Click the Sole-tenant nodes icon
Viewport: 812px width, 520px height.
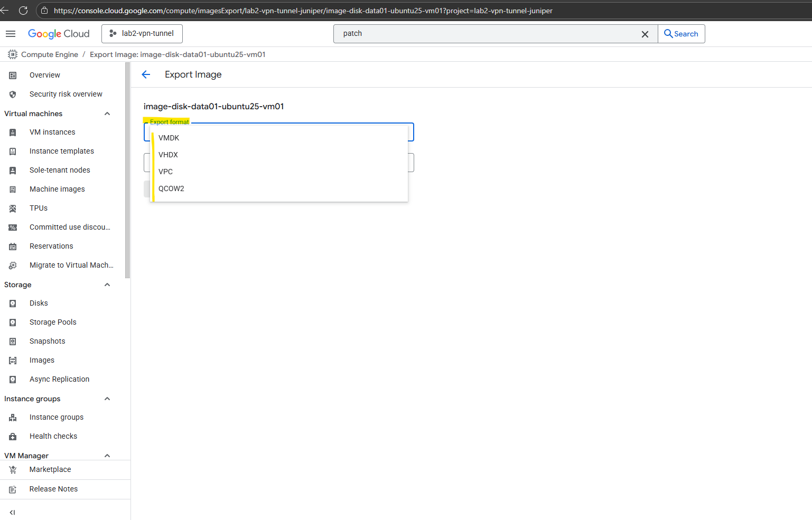coord(13,171)
